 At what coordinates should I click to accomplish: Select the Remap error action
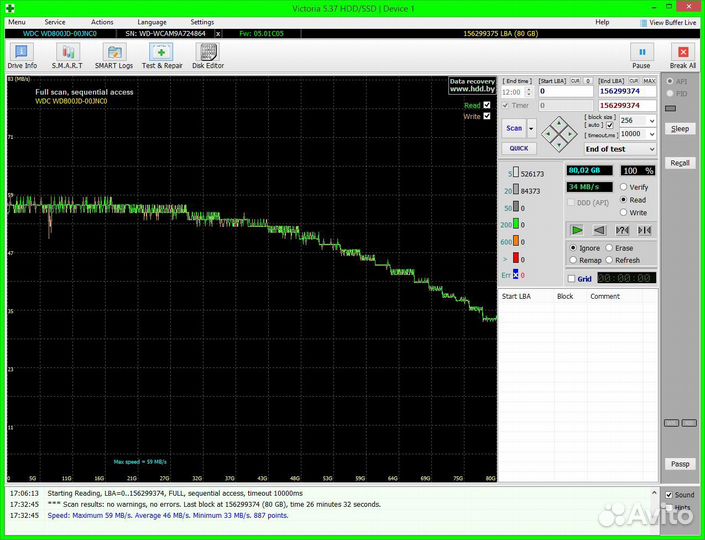[572, 260]
